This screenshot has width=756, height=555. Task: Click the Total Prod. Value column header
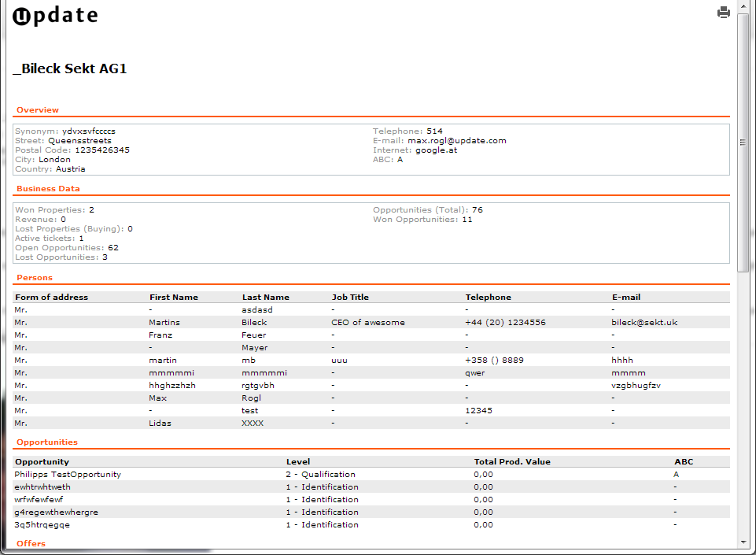point(512,462)
